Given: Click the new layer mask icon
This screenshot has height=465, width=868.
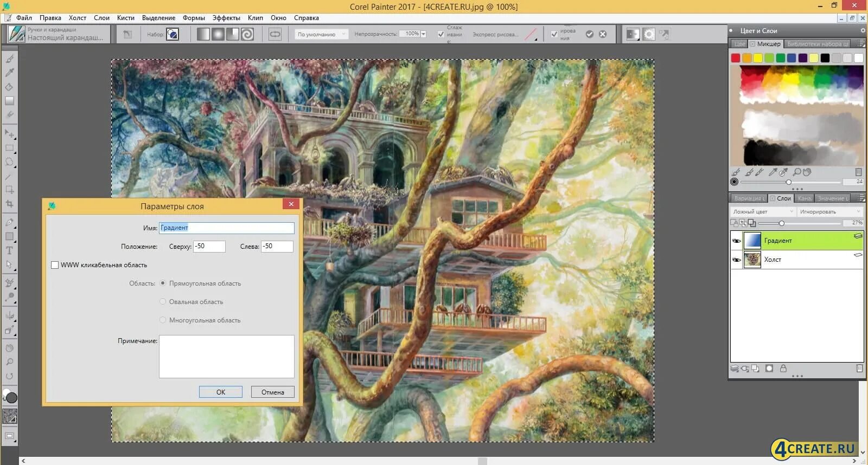Looking at the screenshot, I should pos(769,369).
